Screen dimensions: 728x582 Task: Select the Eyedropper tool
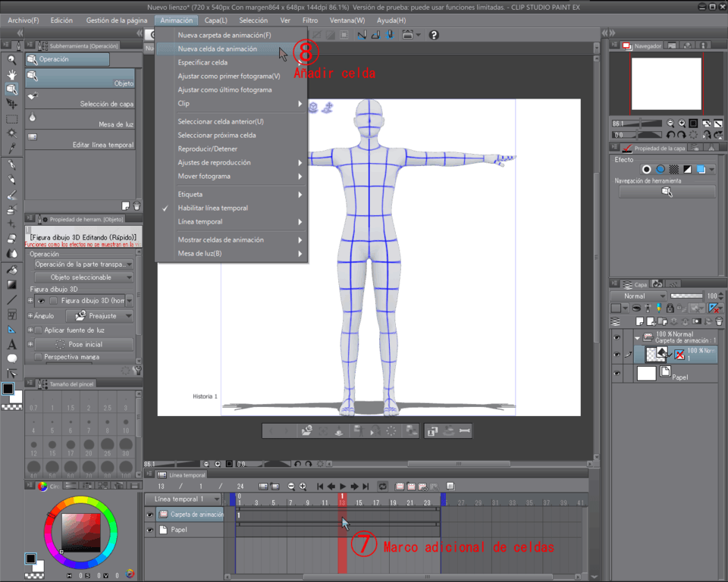click(x=12, y=149)
